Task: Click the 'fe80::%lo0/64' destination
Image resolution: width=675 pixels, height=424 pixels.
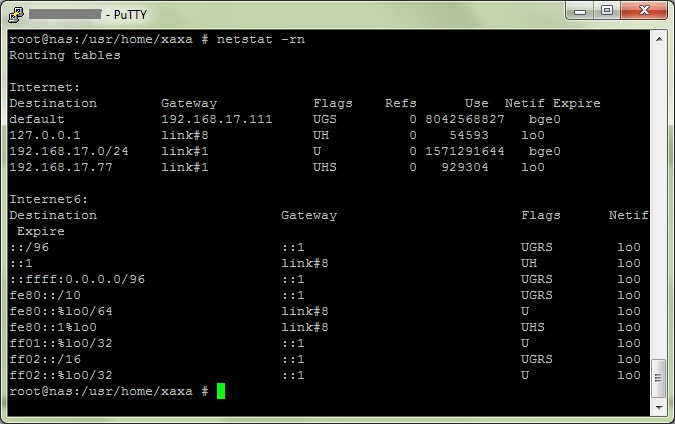Action: pos(61,311)
